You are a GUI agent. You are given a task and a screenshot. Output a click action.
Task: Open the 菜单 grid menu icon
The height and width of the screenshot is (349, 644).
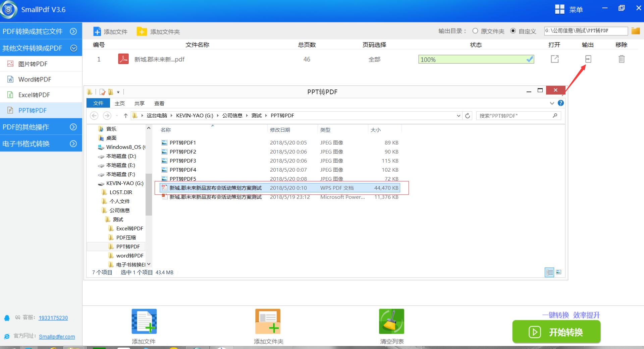tap(559, 9)
